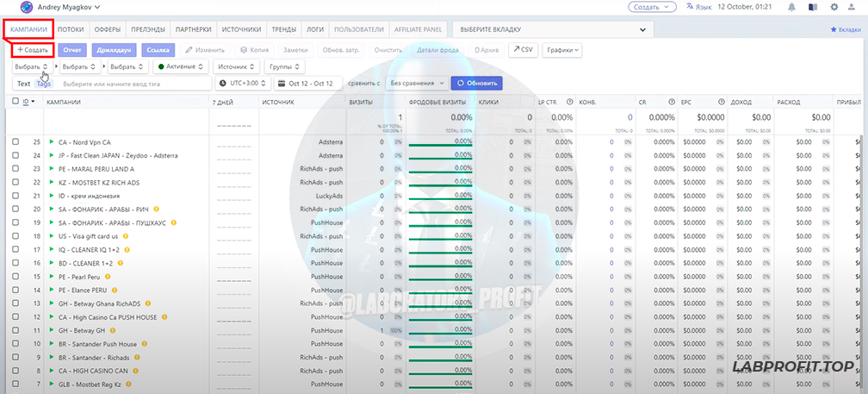Click the help icon next to LP CTR
Image resolution: width=868 pixels, height=394 pixels.
[569, 102]
